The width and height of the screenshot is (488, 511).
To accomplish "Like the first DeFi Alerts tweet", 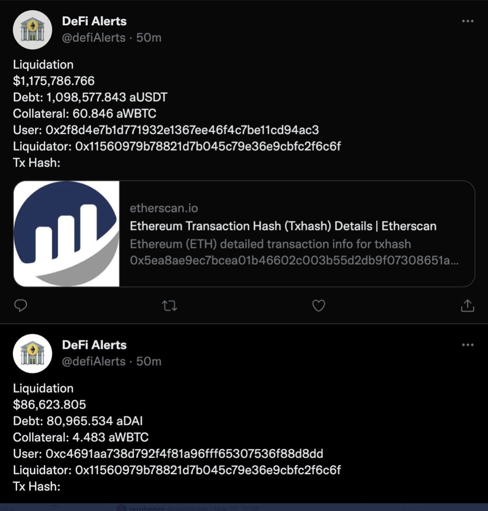I will pyautogui.click(x=318, y=306).
